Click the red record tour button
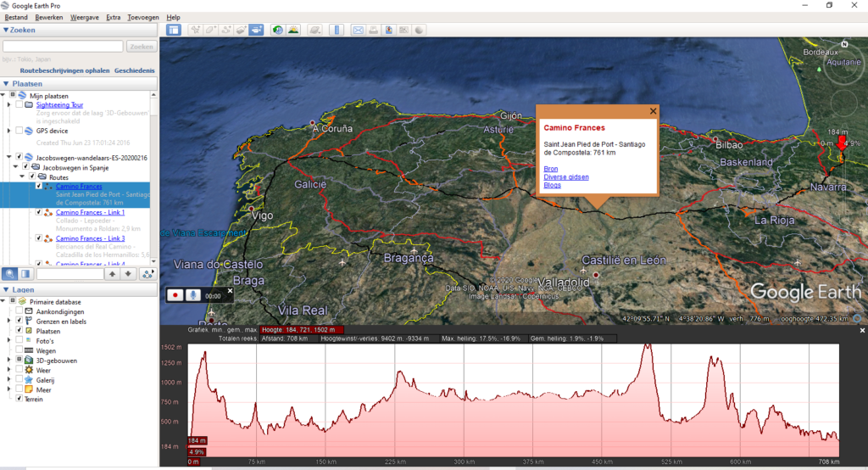Image resolution: width=868 pixels, height=470 pixels. coord(175,295)
